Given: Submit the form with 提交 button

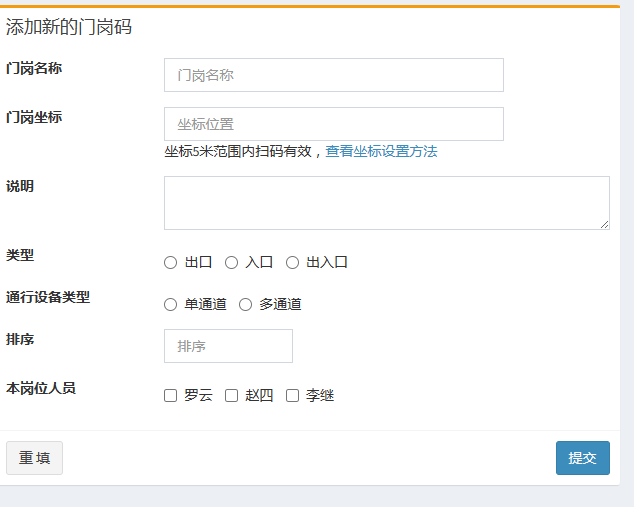Looking at the screenshot, I should (582, 458).
